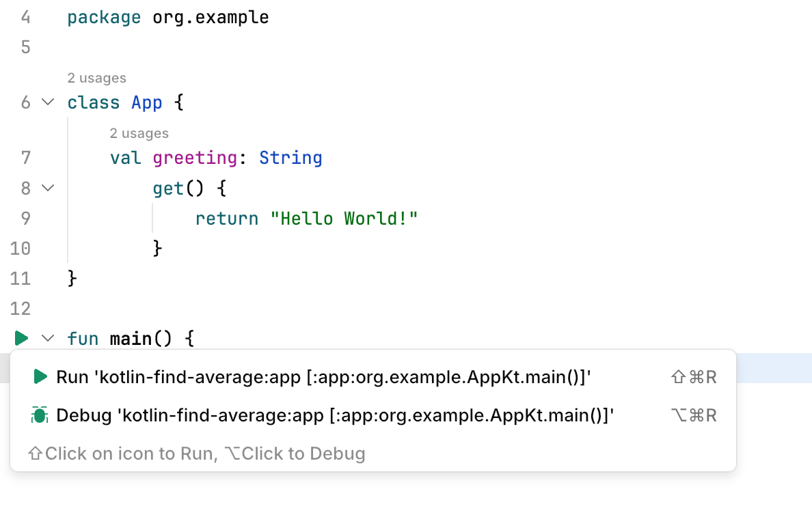Click the String type annotation
The width and height of the screenshot is (812, 530).
tap(290, 158)
